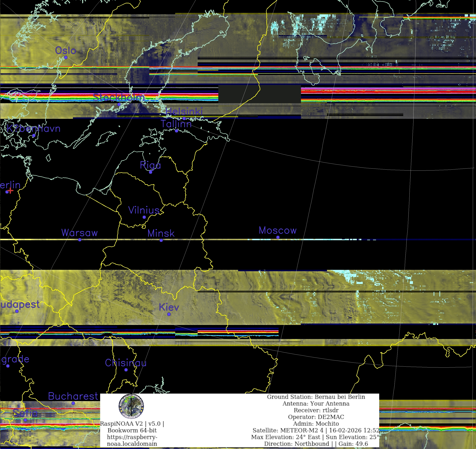This screenshot has height=449, width=476.
Task: Click the RaspiNOAA V2 version text
Action: pos(132,424)
